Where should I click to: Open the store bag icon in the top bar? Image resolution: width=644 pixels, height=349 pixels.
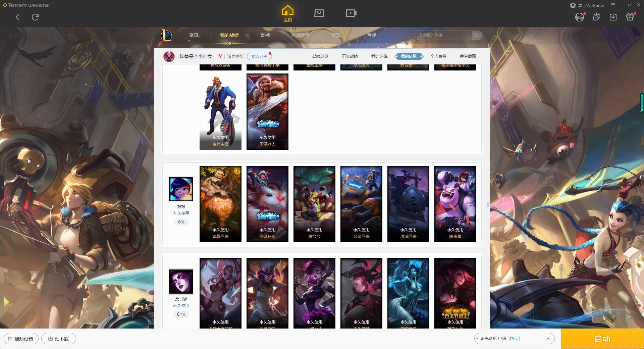[x=319, y=13]
